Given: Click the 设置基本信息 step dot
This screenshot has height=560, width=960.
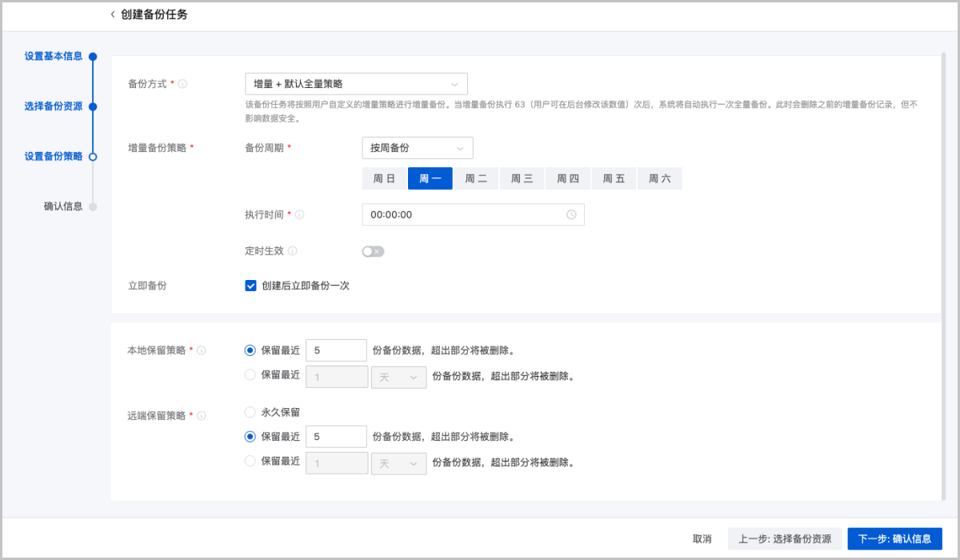Looking at the screenshot, I should point(93,57).
